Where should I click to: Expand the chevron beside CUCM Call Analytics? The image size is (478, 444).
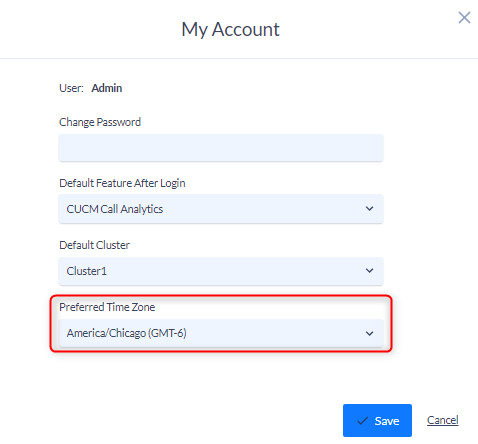(369, 209)
